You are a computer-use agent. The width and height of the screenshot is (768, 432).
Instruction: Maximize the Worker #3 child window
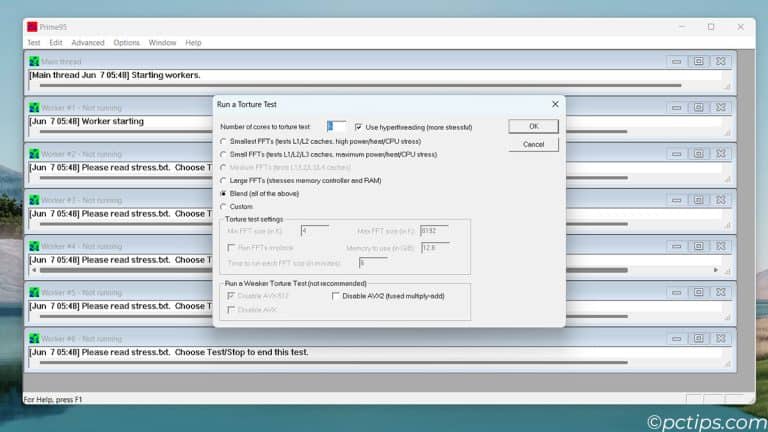pyautogui.click(x=699, y=200)
